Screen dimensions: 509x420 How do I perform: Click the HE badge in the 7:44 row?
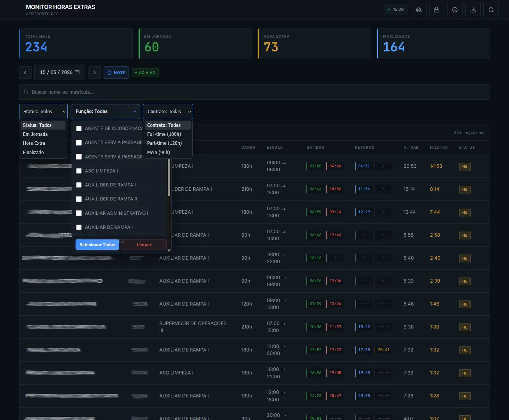465,213
